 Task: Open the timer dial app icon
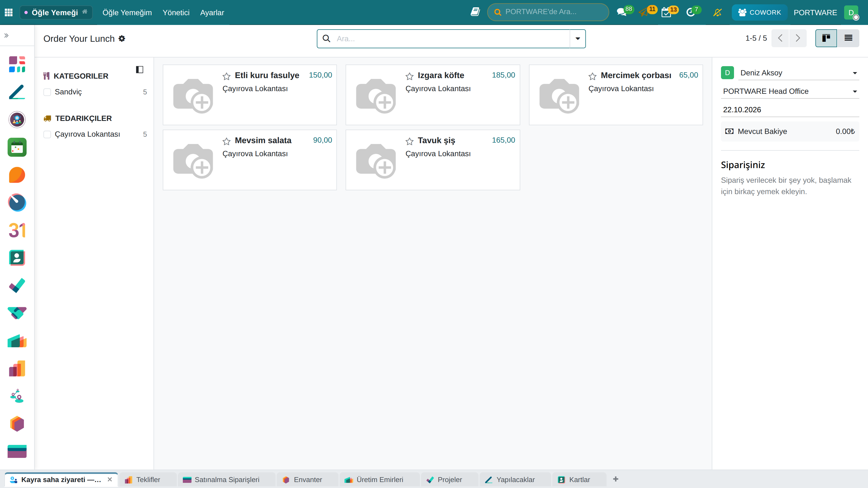click(17, 203)
